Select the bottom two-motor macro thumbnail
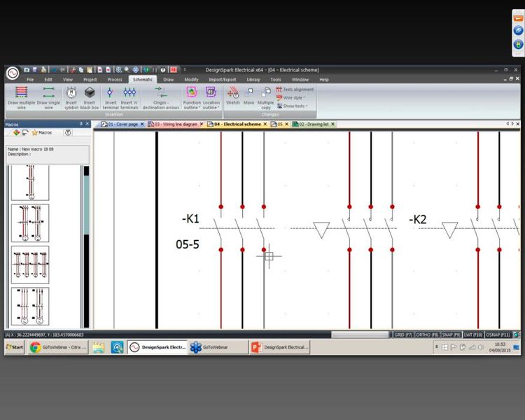 tap(30, 306)
